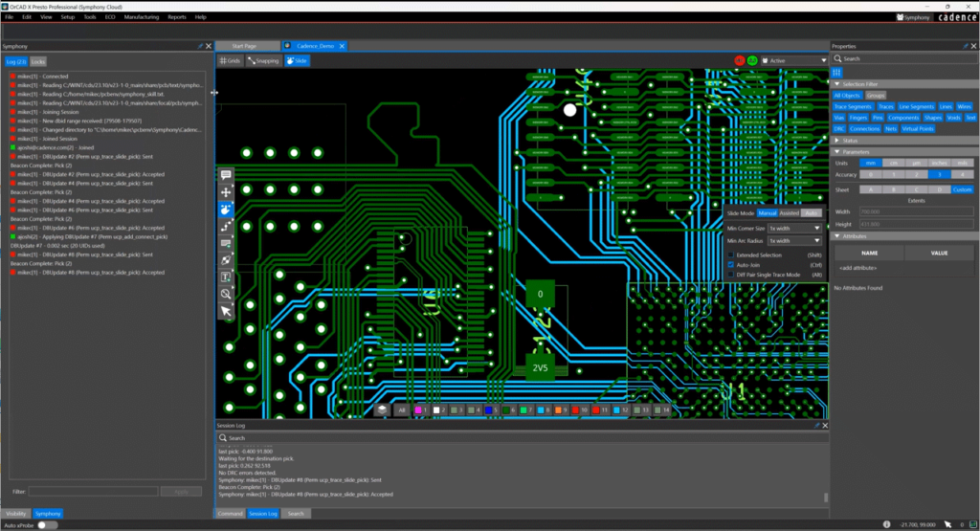Image resolution: width=980 pixels, height=531 pixels.
Task: Set units to inches
Action: point(939,163)
